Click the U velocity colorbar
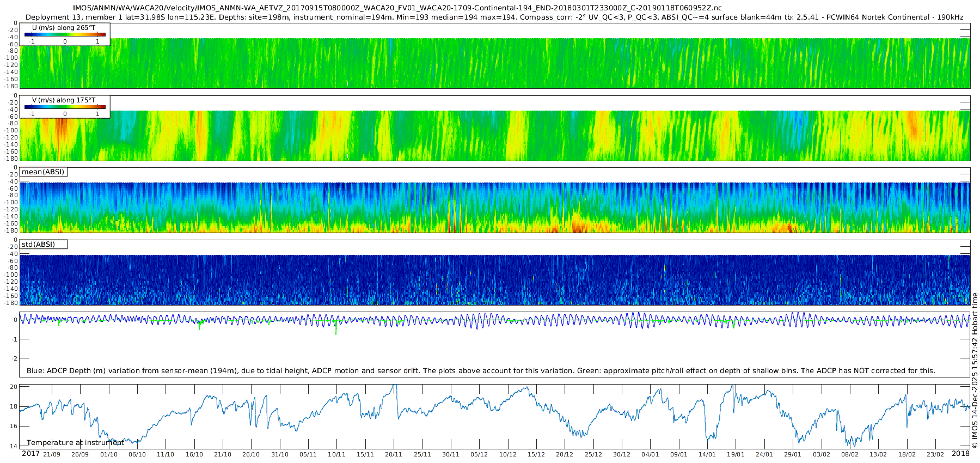Viewport: 980px width, 463px height. pos(65,34)
